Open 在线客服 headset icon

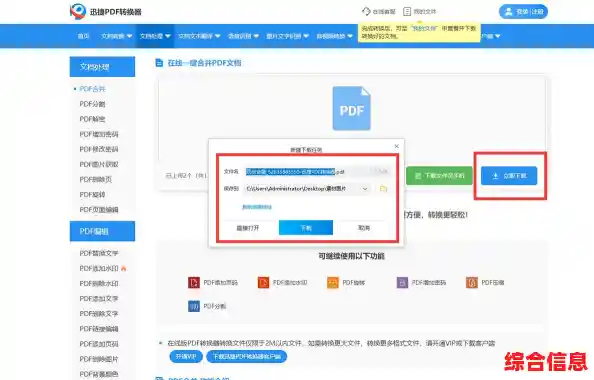pyautogui.click(x=366, y=11)
